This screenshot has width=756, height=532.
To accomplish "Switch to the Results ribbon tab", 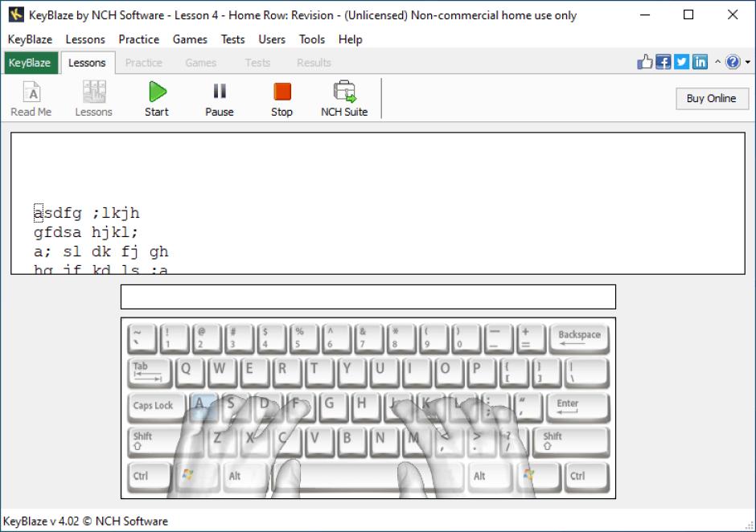I will pos(314,63).
